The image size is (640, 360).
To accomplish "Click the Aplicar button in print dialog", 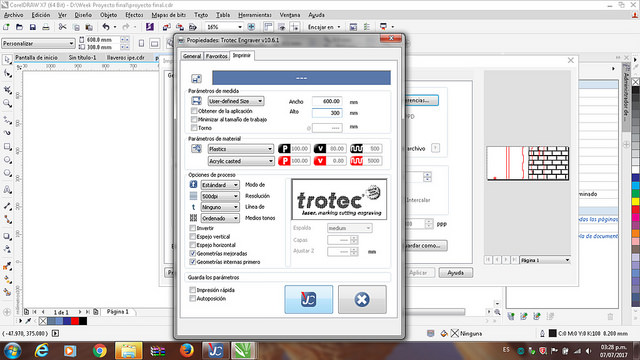I will coord(418,273).
